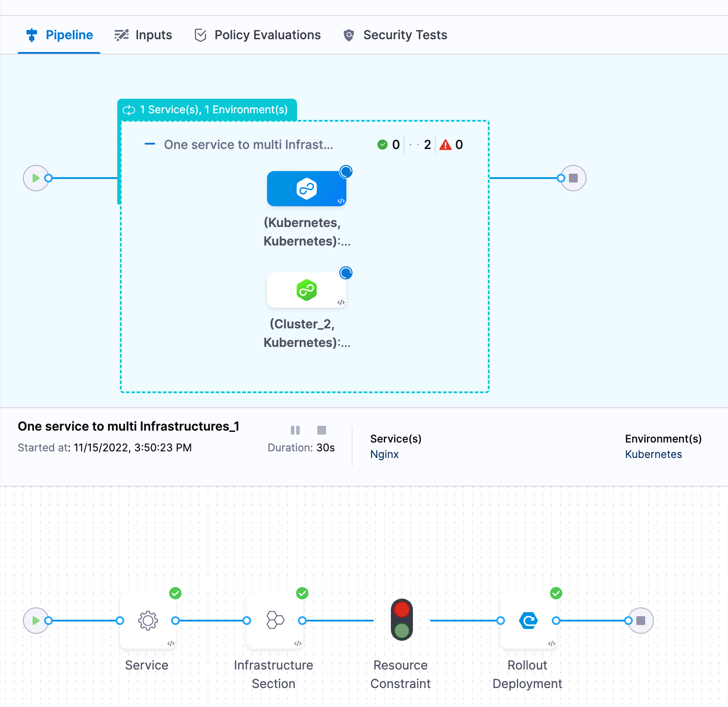Open the Policy Evaluations tab
Viewport: 728px width, 707px height.
[258, 35]
